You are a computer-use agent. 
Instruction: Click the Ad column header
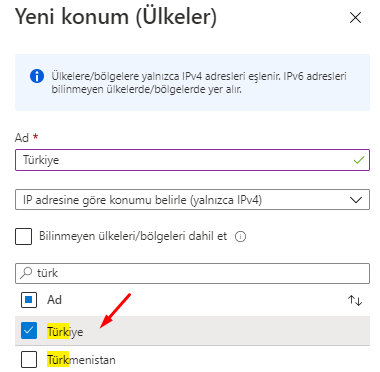pos(54,300)
